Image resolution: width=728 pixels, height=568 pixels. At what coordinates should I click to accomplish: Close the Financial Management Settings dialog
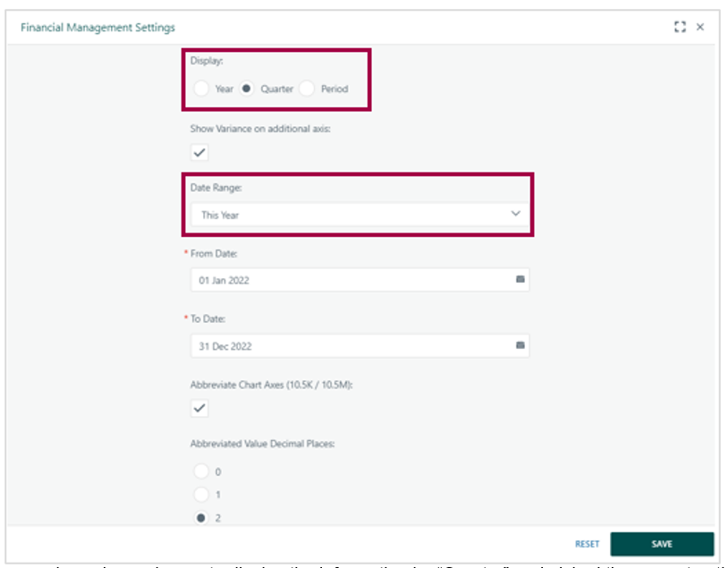700,27
